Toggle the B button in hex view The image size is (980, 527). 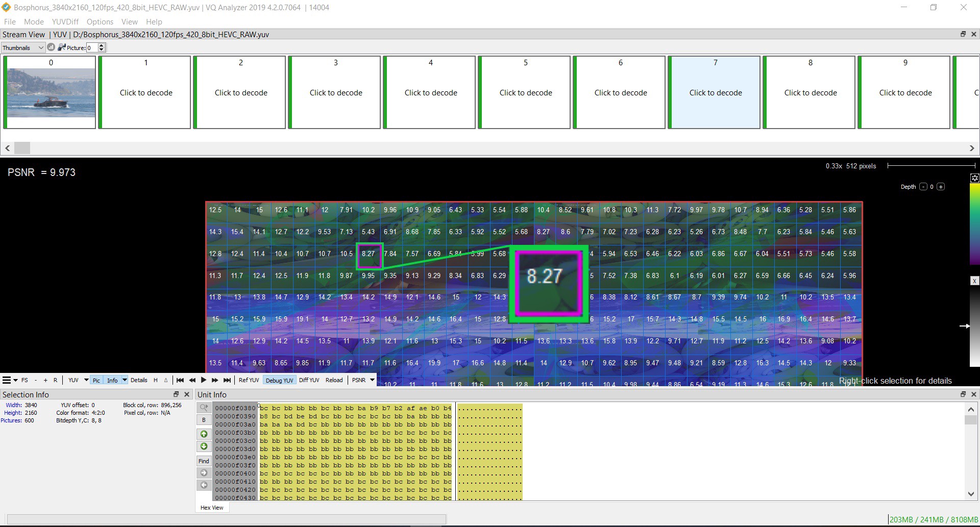[204, 420]
